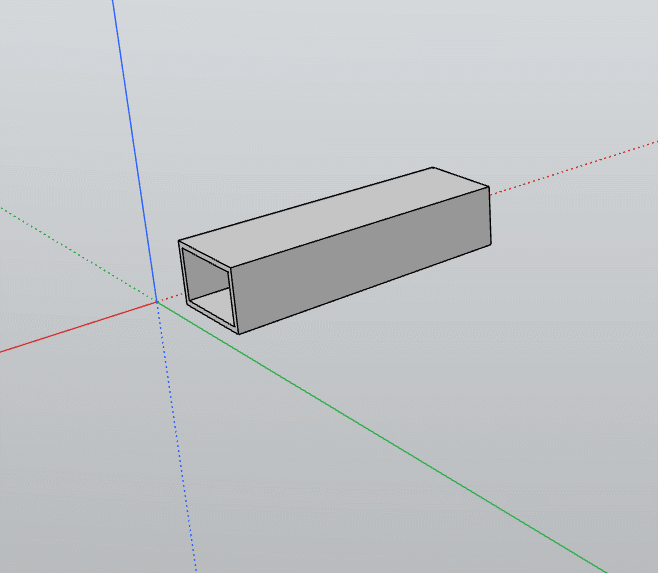
Task: Click the solid green axis line
Action: [382, 437]
